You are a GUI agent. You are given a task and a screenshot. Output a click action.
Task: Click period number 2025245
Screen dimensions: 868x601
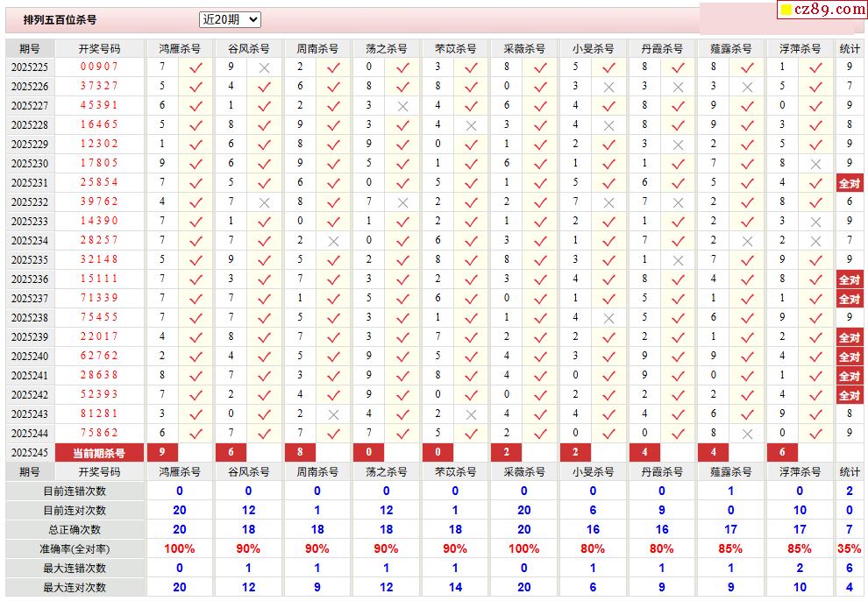30,453
